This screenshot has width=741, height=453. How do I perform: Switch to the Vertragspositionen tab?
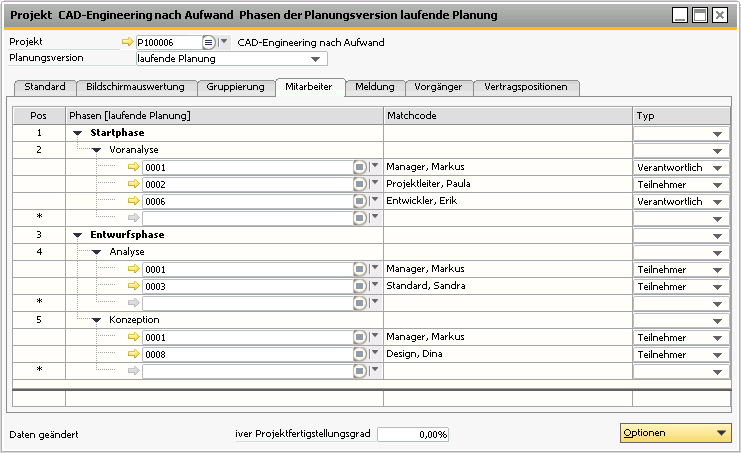coord(526,87)
